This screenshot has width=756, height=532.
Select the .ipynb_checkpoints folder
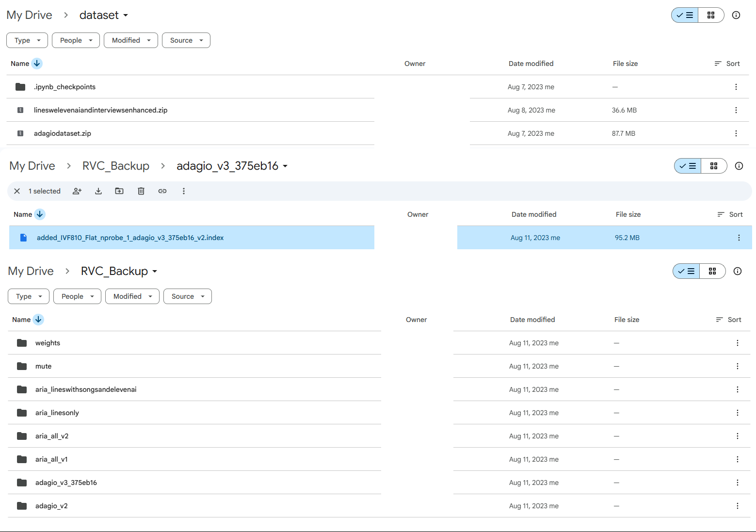377,87
